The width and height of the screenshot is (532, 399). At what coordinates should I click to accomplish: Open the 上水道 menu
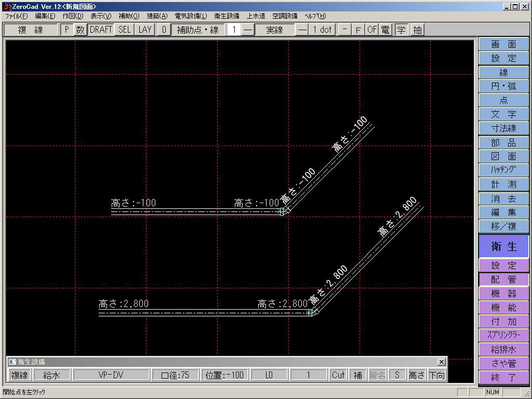tap(256, 16)
